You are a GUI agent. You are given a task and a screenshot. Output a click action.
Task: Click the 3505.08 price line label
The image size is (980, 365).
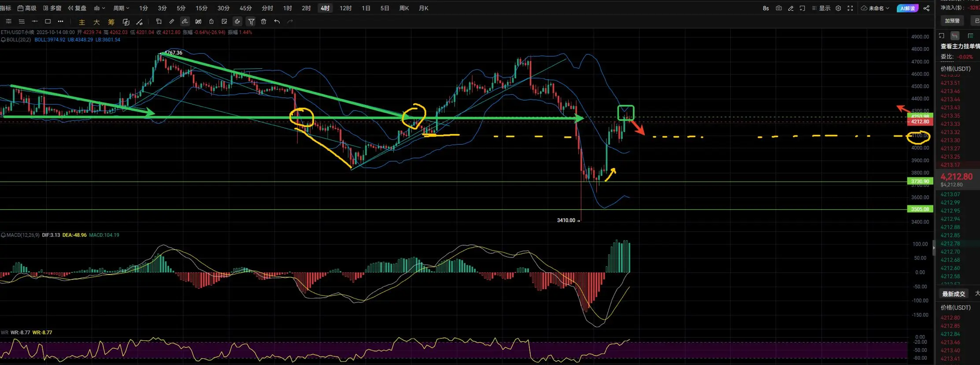(x=920, y=209)
